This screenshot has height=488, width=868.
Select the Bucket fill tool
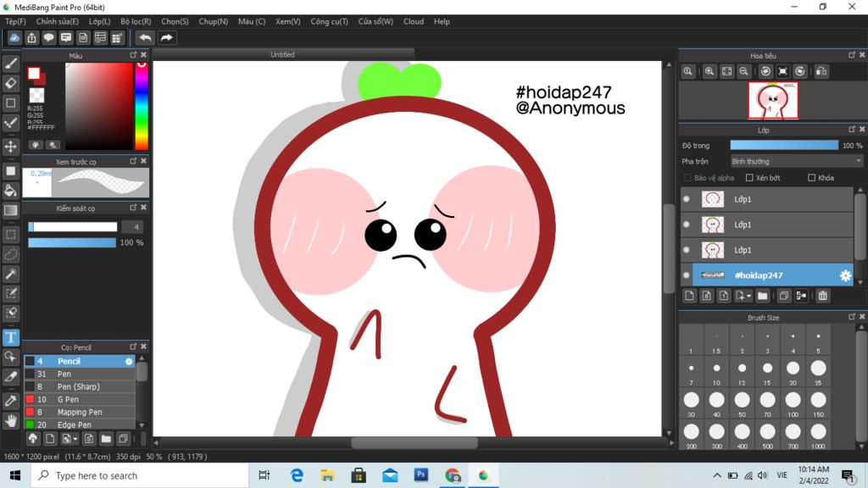pyautogui.click(x=10, y=191)
